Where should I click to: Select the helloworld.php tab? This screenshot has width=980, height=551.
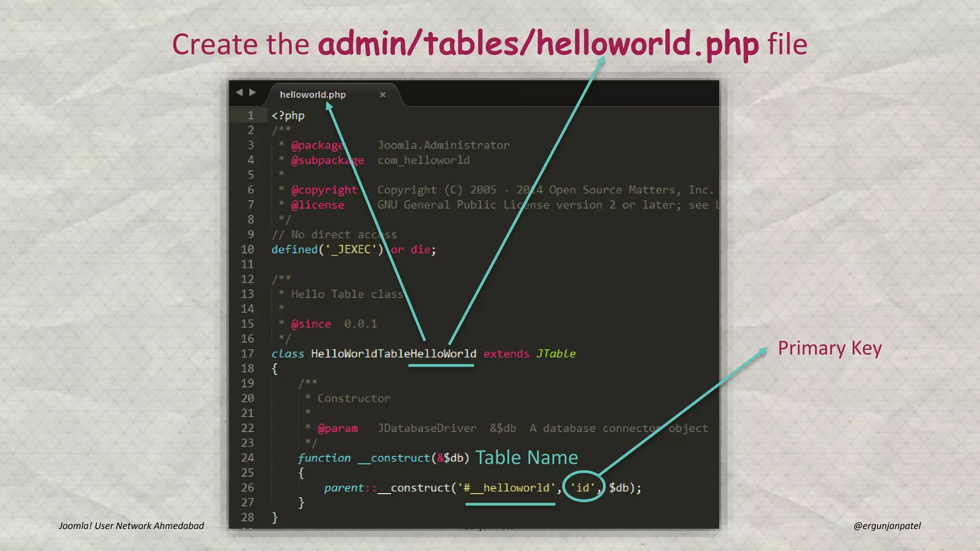(312, 95)
